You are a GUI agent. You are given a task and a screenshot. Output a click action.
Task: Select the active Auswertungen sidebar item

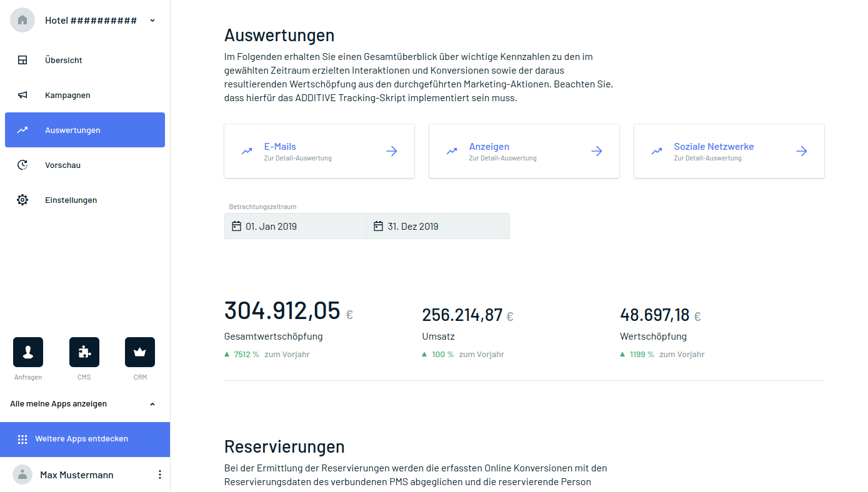click(x=85, y=130)
